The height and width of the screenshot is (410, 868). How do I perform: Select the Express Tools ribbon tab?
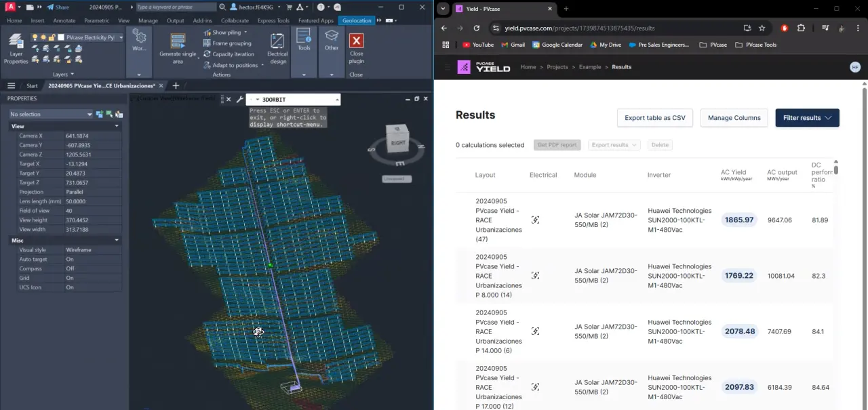point(273,20)
